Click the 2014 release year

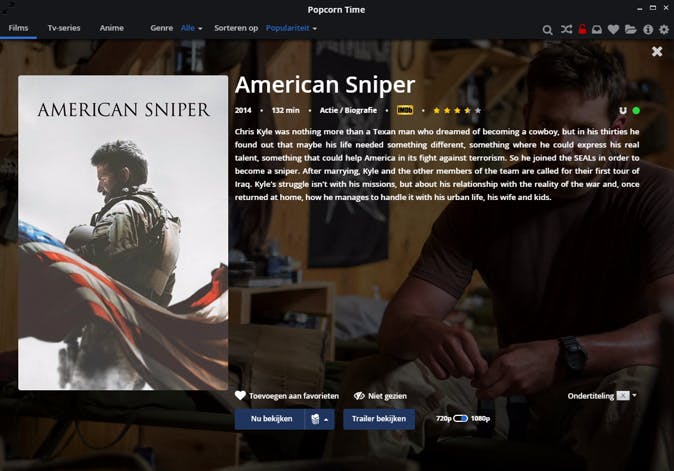tap(243, 110)
